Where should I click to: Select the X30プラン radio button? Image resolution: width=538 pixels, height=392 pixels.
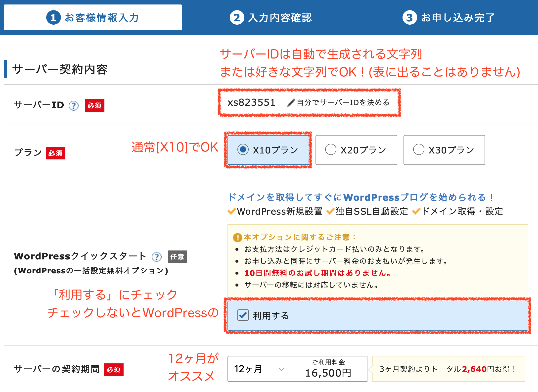(419, 149)
